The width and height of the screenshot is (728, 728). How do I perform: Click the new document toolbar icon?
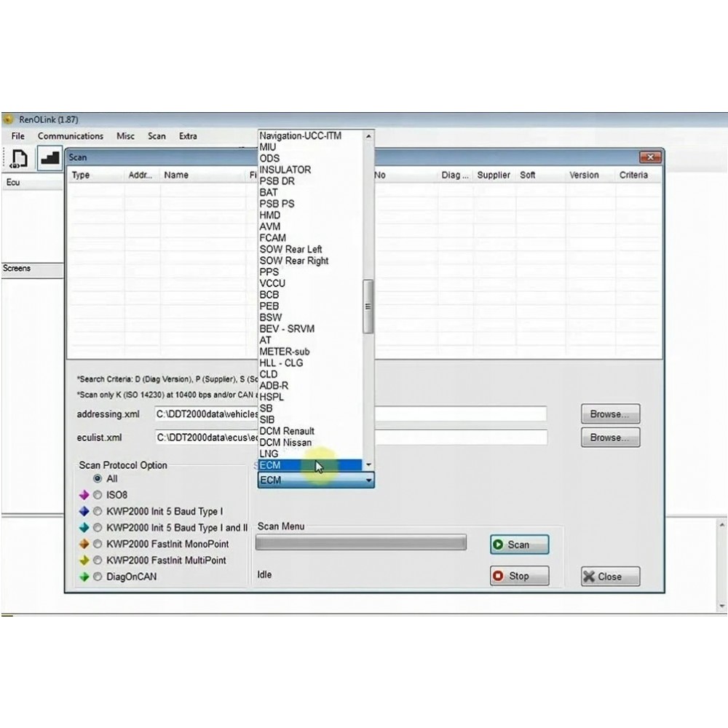[x=20, y=159]
